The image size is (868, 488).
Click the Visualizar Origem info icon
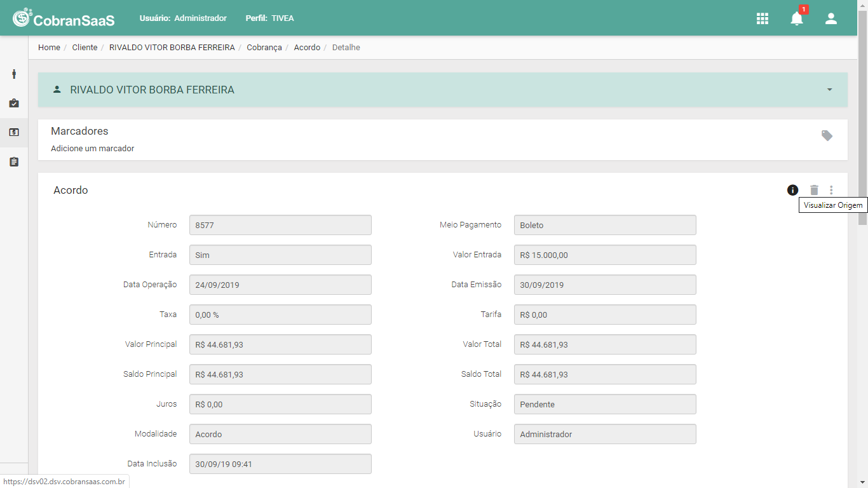(x=792, y=190)
